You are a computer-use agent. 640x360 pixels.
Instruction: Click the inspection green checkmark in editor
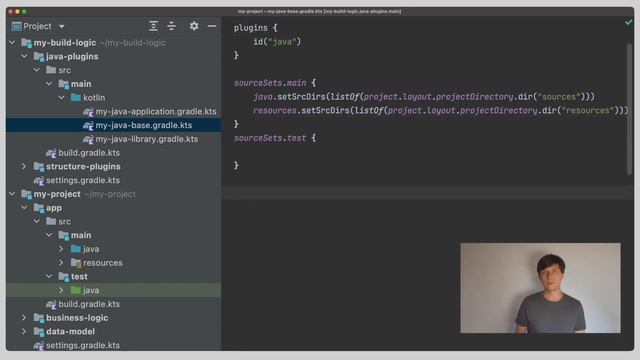(x=628, y=22)
